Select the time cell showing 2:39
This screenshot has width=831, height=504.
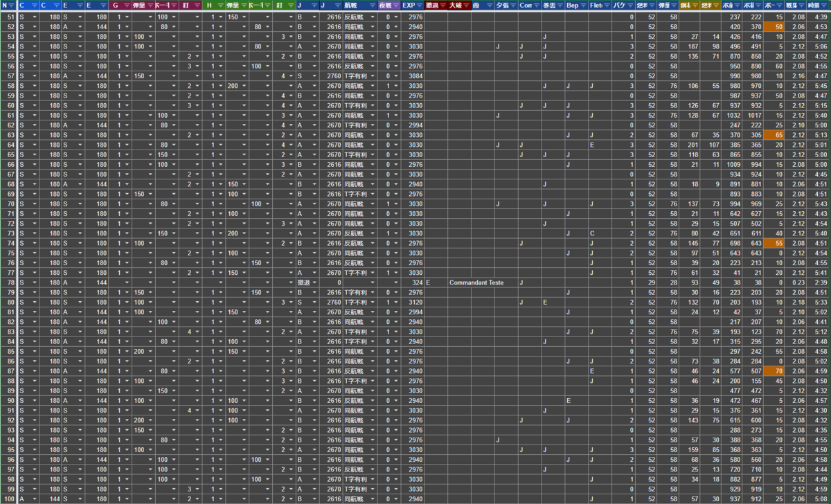tap(819, 282)
